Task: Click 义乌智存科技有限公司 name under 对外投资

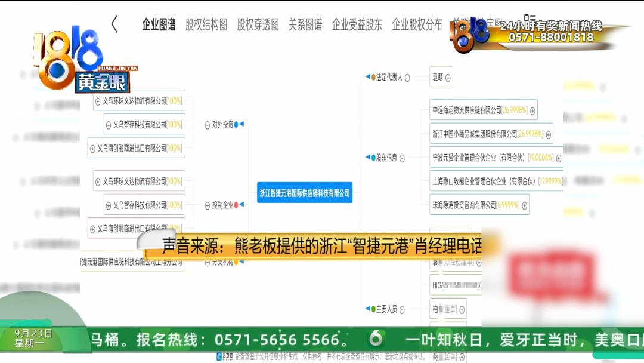Action: (140, 125)
